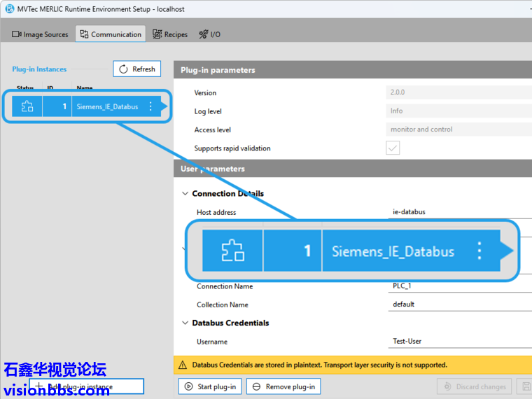This screenshot has height=399, width=532.
Task: Click the puzzle-piece status icon of Siemens_IE_Databus
Action: [27, 106]
